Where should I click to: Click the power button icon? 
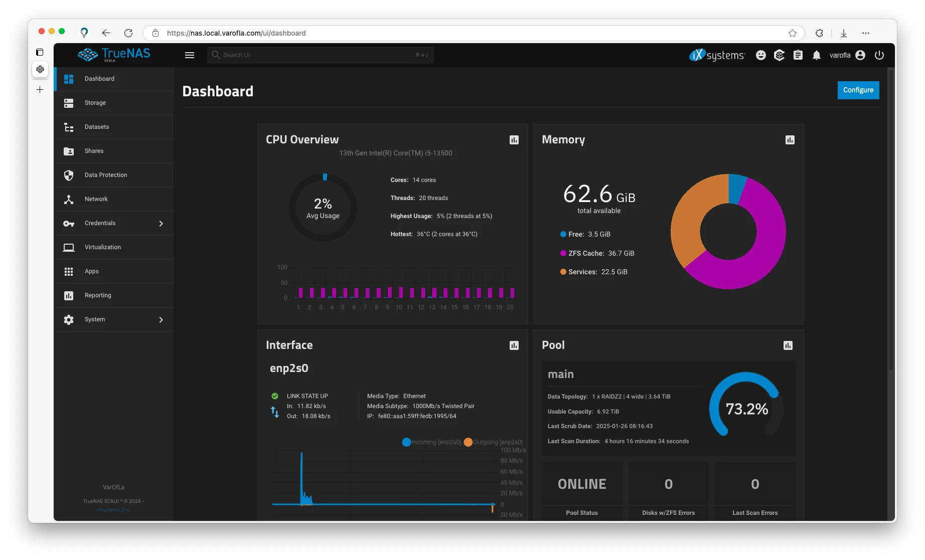pos(879,55)
